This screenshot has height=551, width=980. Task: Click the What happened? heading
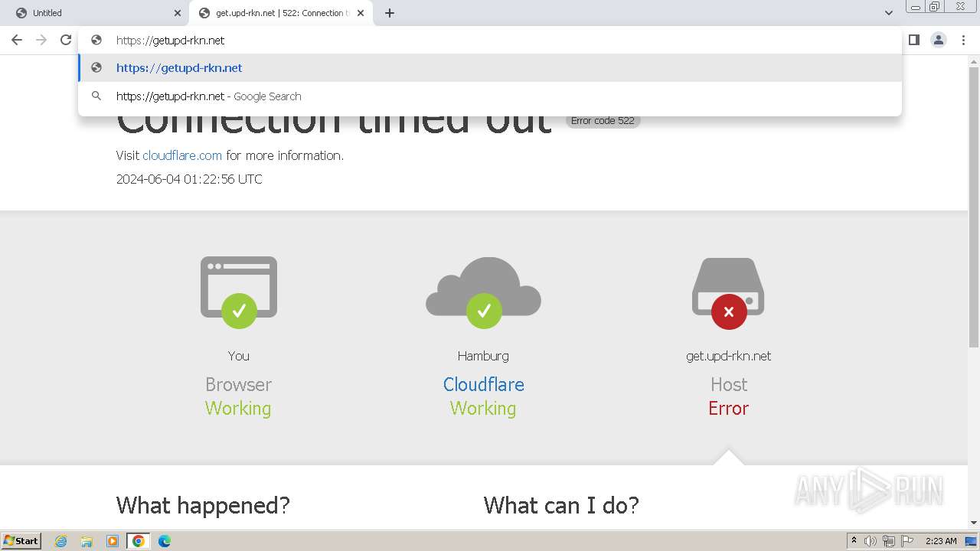(x=203, y=505)
